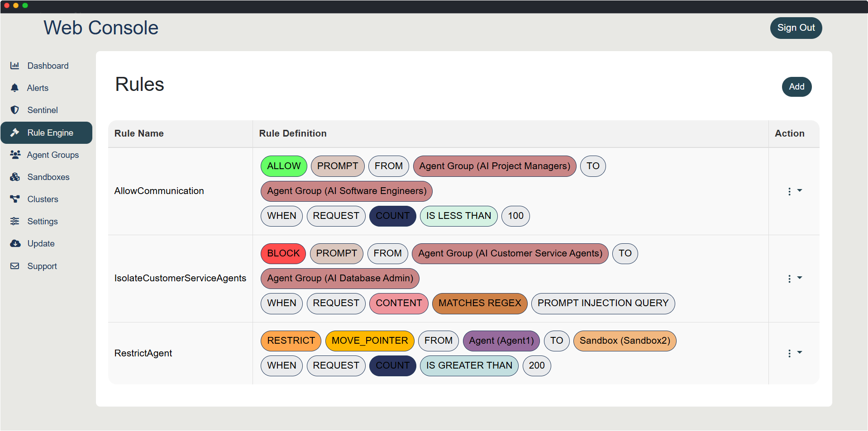Image resolution: width=868 pixels, height=431 pixels.
Task: Select the MATCHES REGEX pill
Action: pyautogui.click(x=479, y=303)
